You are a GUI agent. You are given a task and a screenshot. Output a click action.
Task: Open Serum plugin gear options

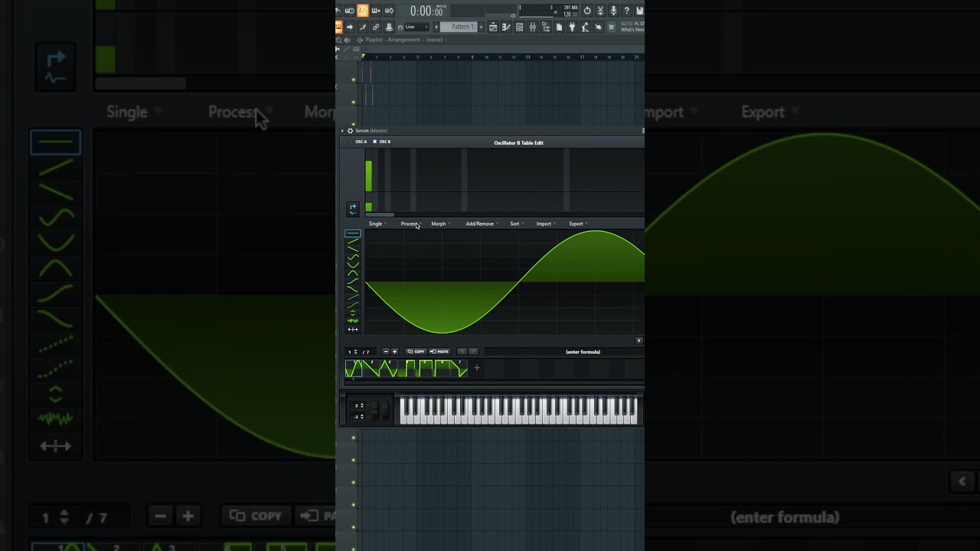350,131
